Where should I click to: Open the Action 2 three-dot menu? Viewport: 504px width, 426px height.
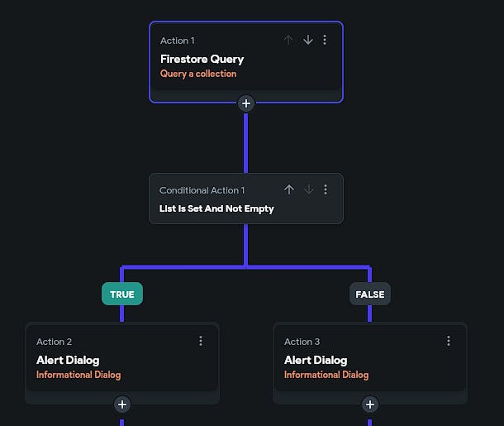(x=201, y=341)
